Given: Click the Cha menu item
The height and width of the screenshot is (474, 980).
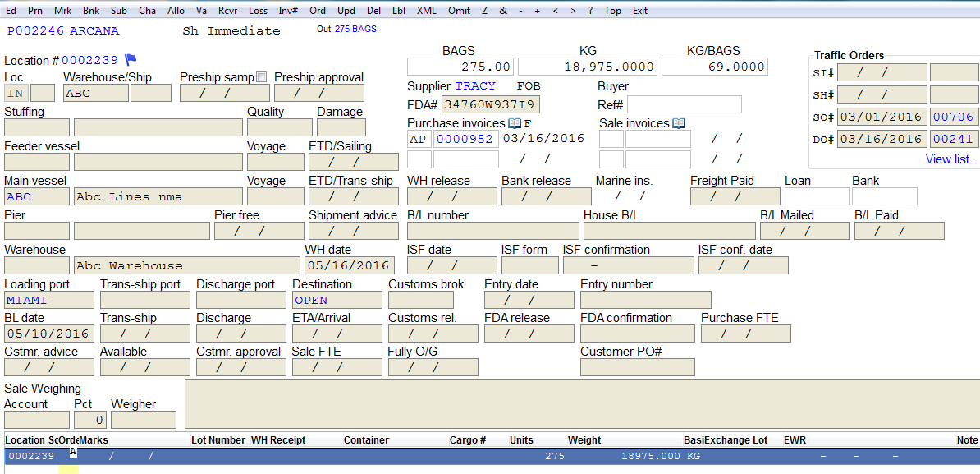Looking at the screenshot, I should (x=148, y=11).
